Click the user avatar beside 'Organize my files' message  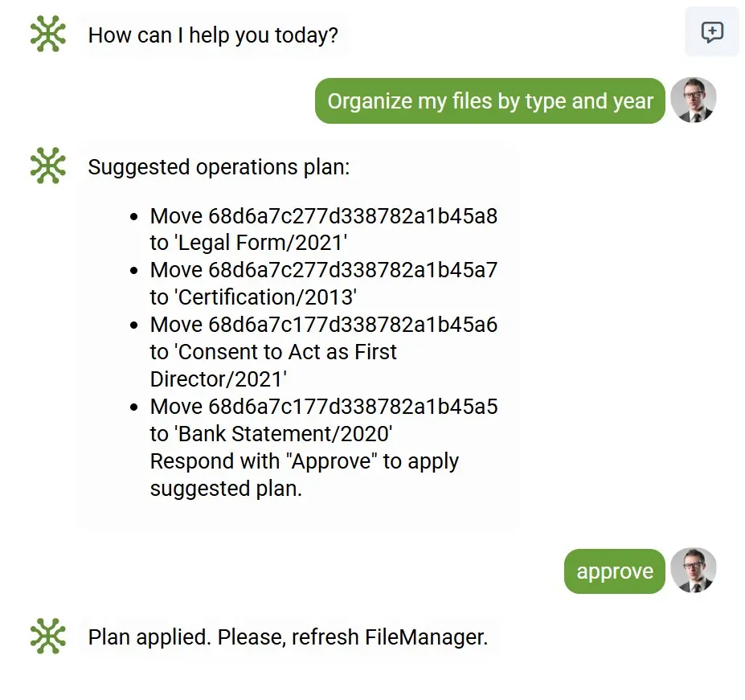(x=693, y=100)
